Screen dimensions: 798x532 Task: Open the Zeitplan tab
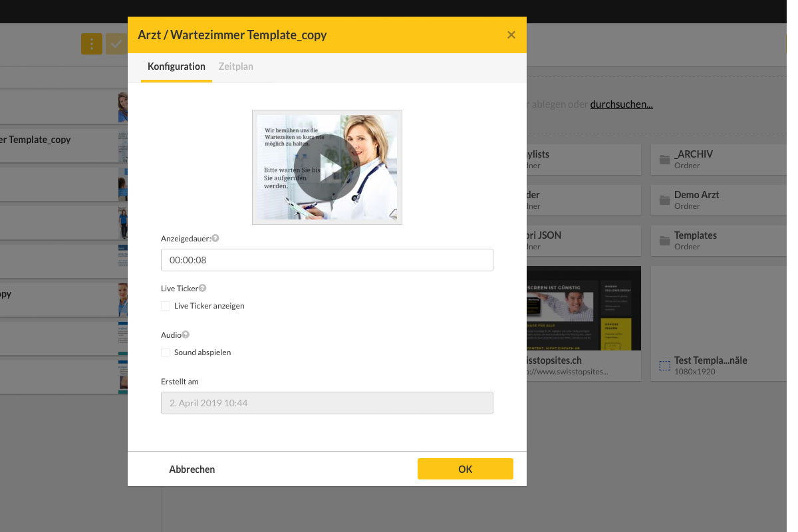pos(235,66)
